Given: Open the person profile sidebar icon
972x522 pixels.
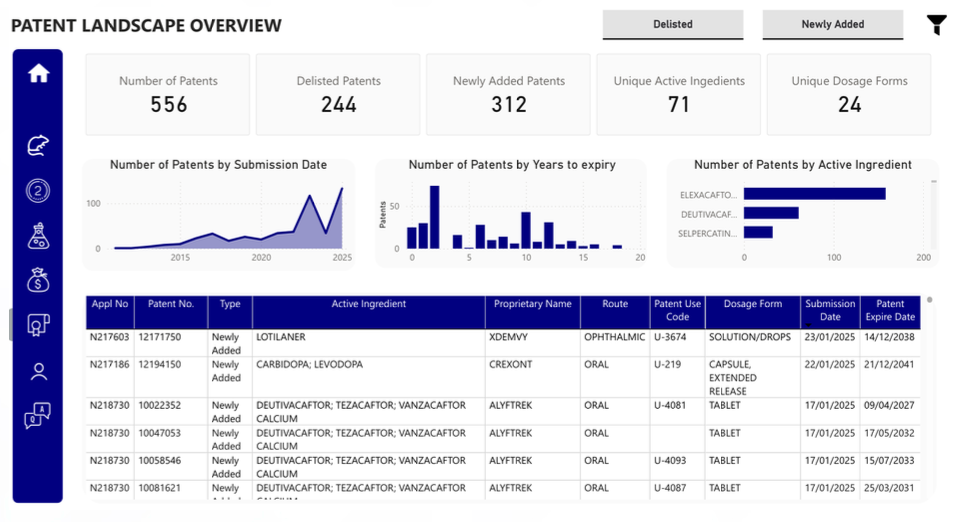Looking at the screenshot, I should coord(38,371).
